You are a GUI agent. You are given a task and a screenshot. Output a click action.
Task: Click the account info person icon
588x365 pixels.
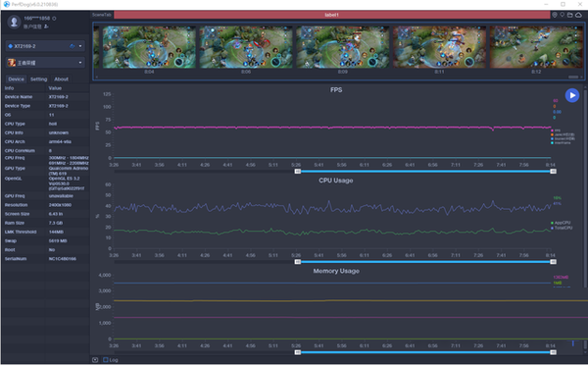tap(46, 26)
